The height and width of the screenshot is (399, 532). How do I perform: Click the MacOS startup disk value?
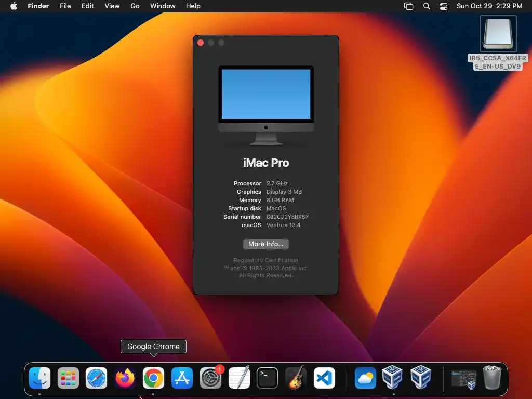click(x=276, y=208)
